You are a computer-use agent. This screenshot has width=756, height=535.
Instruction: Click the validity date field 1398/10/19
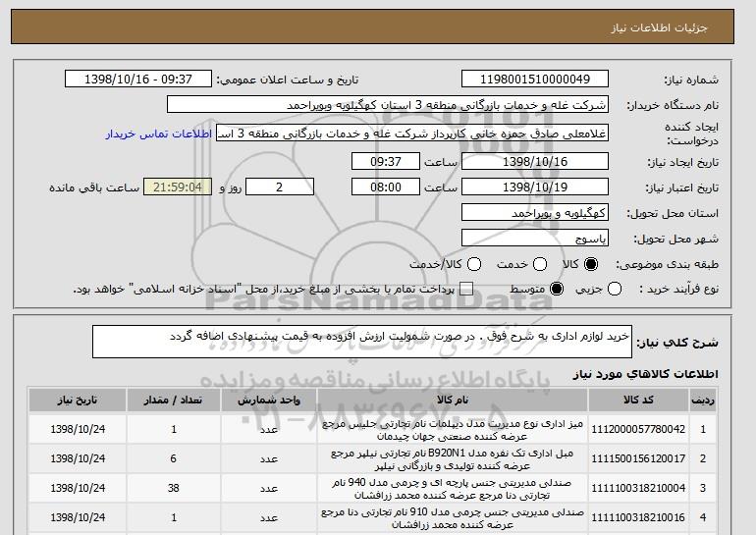pyautogui.click(x=535, y=187)
